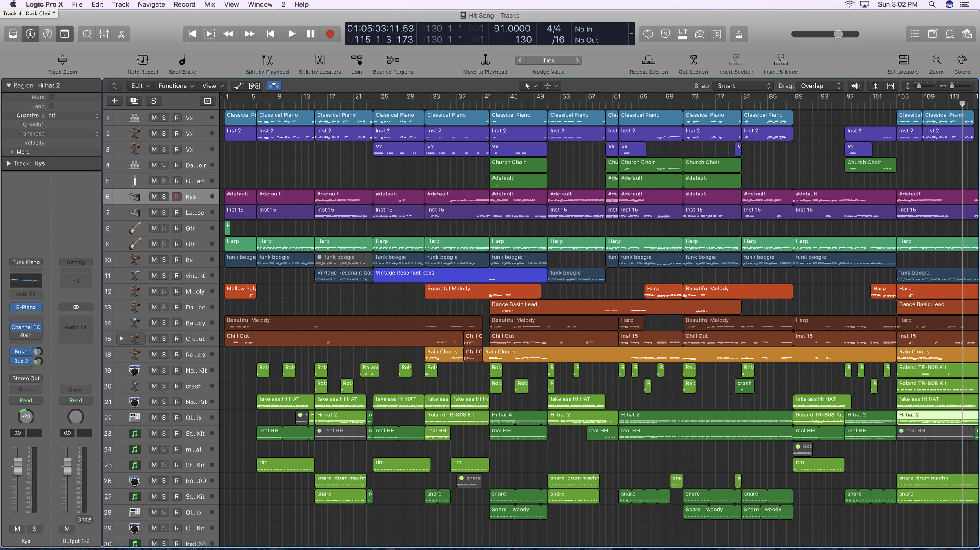The width and height of the screenshot is (980, 550).
Task: Open the Edit dropdown in tracks area
Action: tap(140, 86)
